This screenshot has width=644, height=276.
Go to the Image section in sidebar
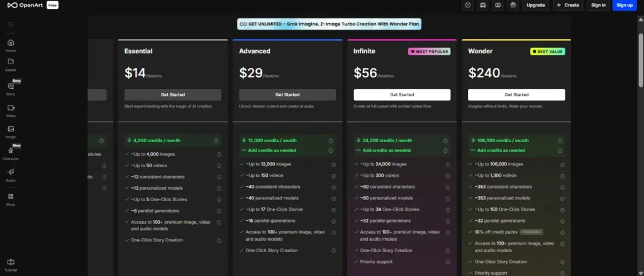click(x=11, y=132)
